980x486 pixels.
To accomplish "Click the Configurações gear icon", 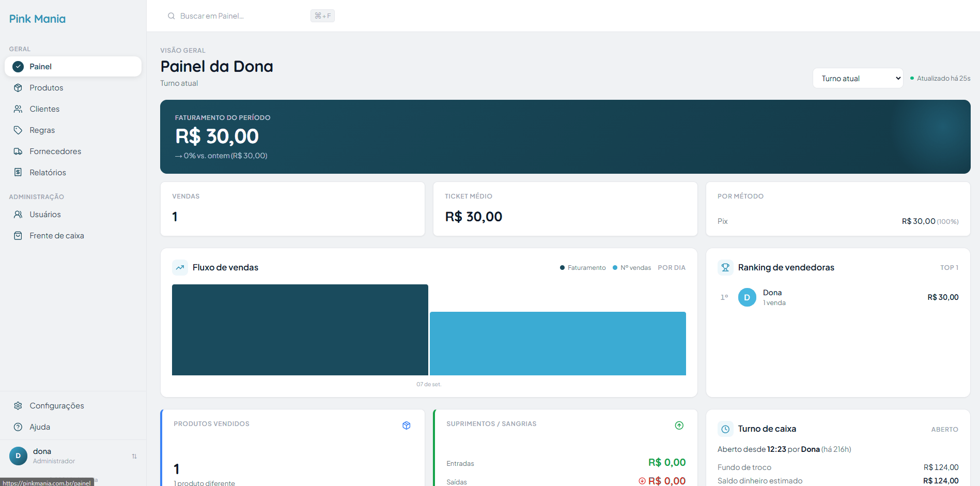I will (x=18, y=406).
